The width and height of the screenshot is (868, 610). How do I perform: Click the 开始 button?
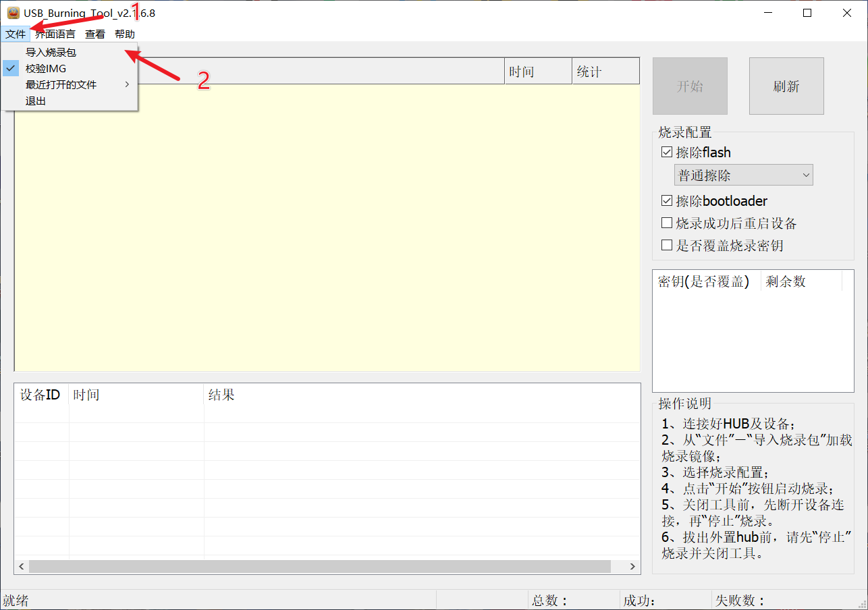click(690, 86)
